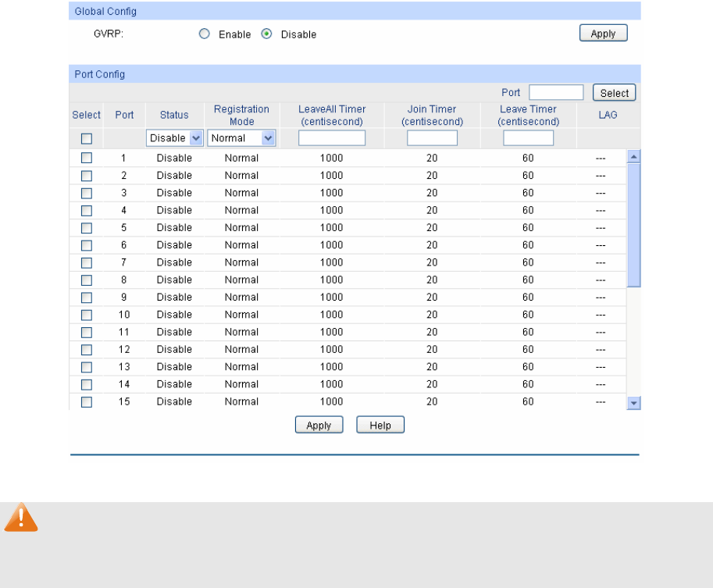Click the Port column header
This screenshot has width=713, height=588.
pyautogui.click(x=124, y=115)
